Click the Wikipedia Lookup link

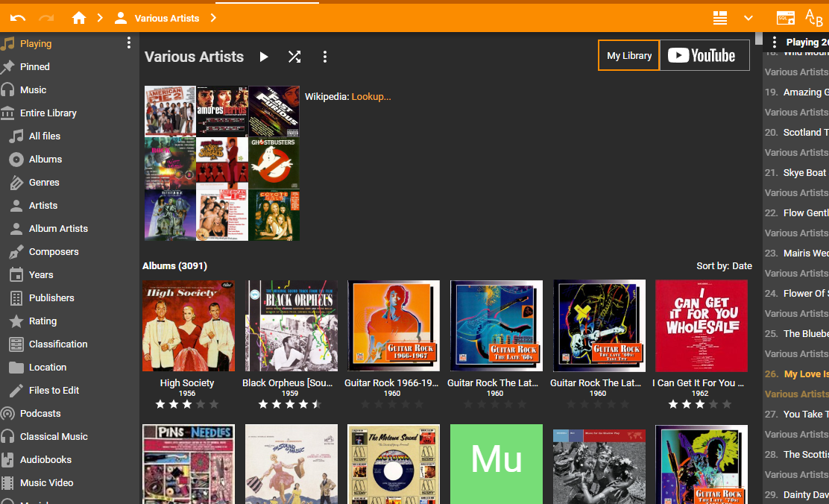pos(371,97)
